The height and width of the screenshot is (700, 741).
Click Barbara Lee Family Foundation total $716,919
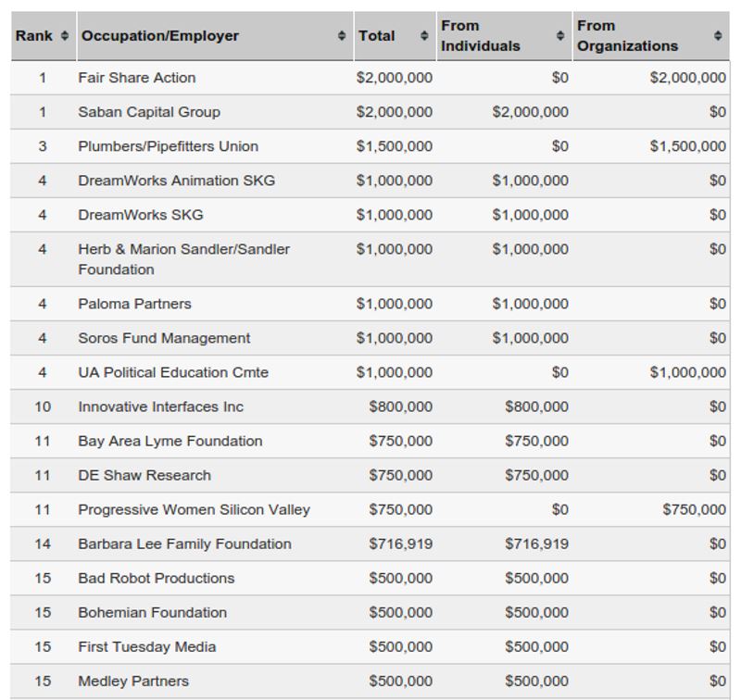coord(401,544)
